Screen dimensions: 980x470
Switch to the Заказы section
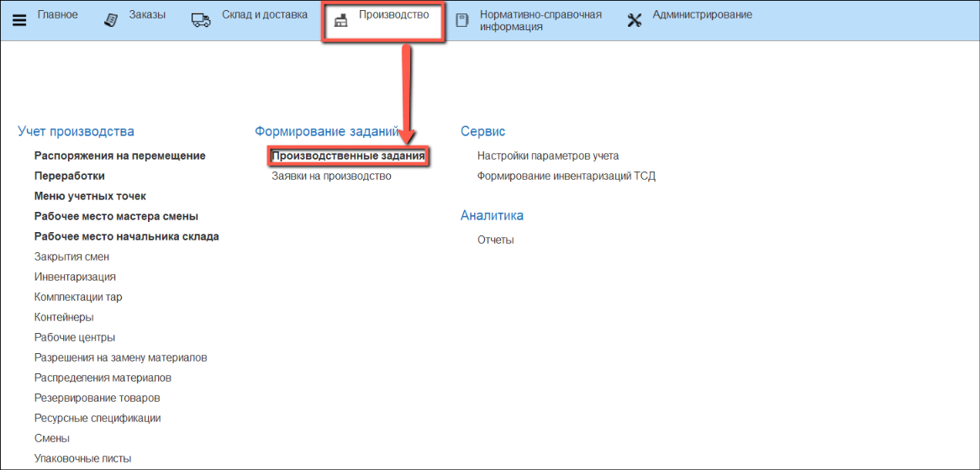tap(147, 15)
